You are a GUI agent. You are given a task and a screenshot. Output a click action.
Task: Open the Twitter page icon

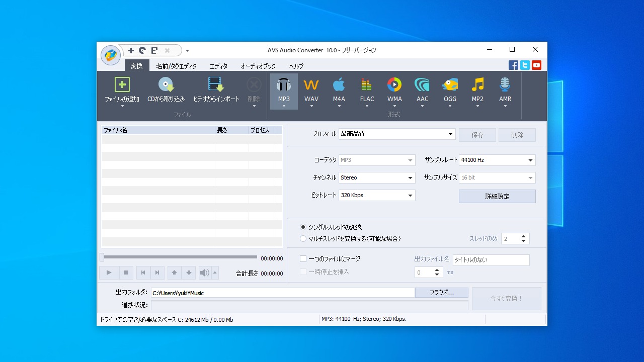point(525,65)
